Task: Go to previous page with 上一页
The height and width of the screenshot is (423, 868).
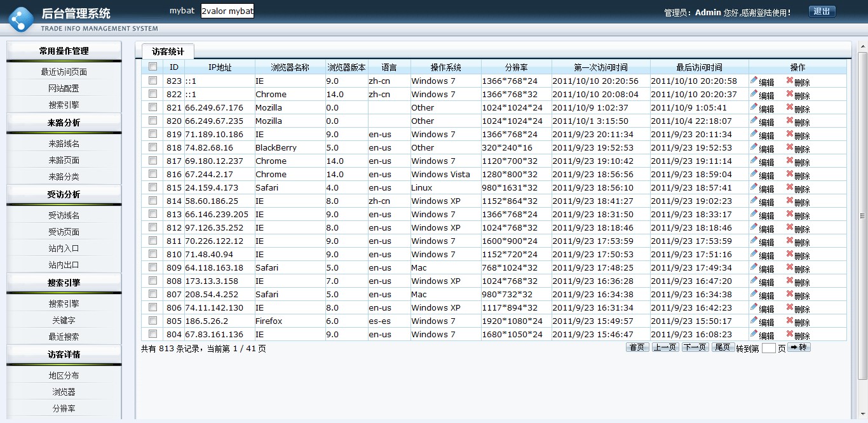Action: (665, 347)
